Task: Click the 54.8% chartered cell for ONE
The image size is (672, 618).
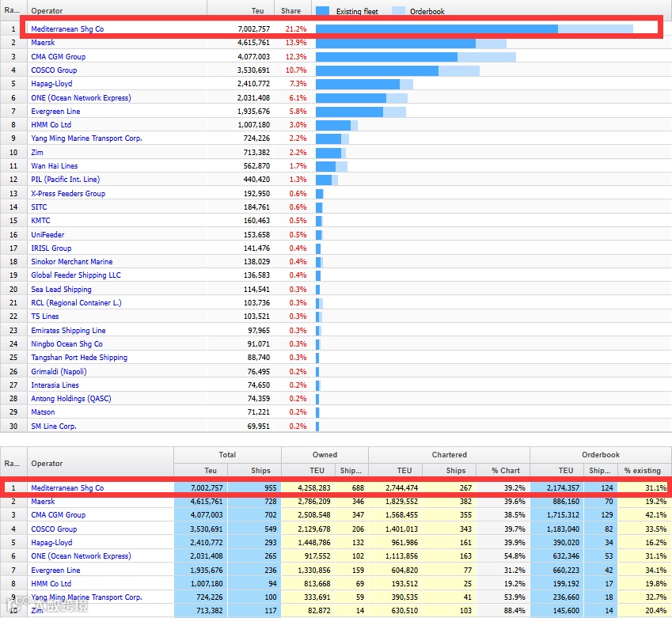Action: (x=514, y=555)
